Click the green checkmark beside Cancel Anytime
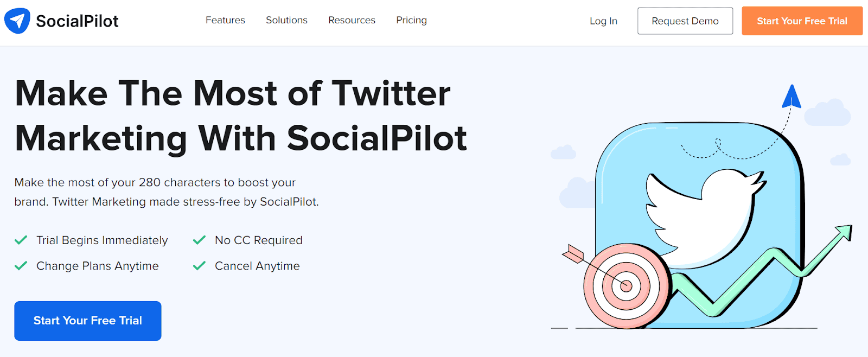 tap(200, 266)
